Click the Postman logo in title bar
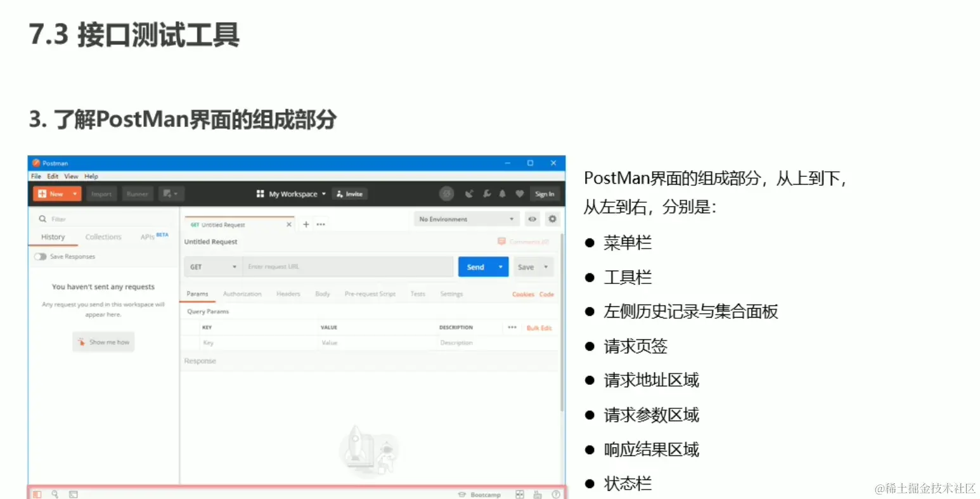The width and height of the screenshot is (980, 499). pyautogui.click(x=36, y=163)
